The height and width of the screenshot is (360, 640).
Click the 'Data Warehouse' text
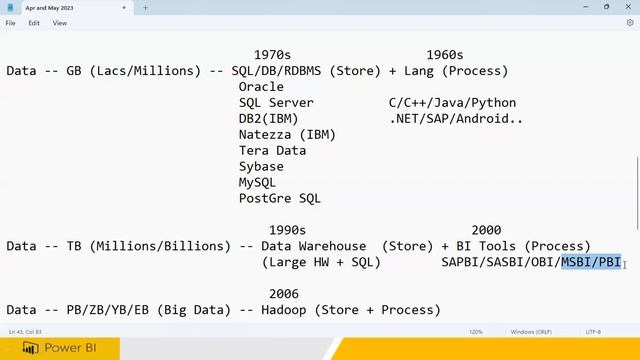pos(314,247)
